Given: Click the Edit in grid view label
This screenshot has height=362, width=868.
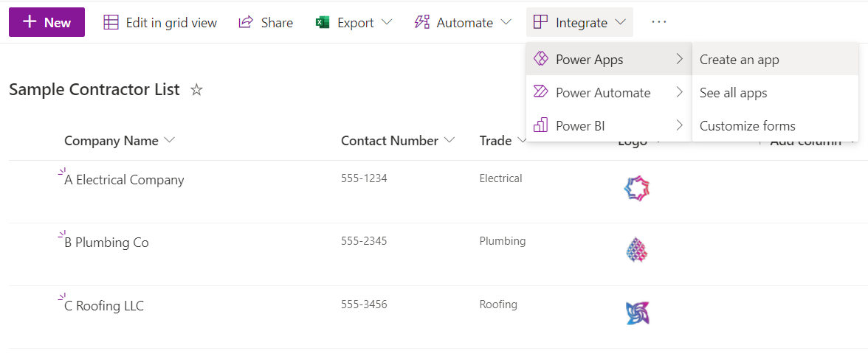Looking at the screenshot, I should coord(171,23).
